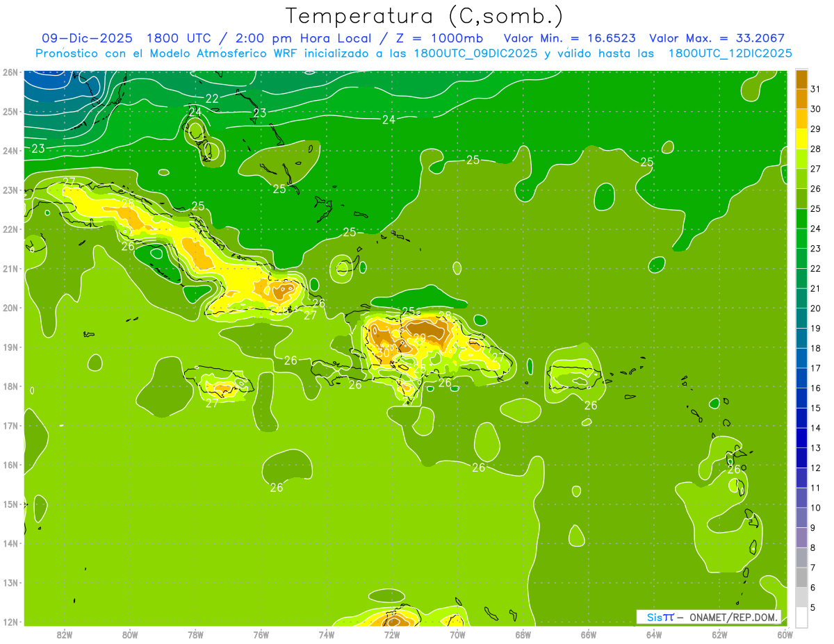Click the "26N" latitude axis label
The width and height of the screenshot is (834, 644).
[10, 72]
